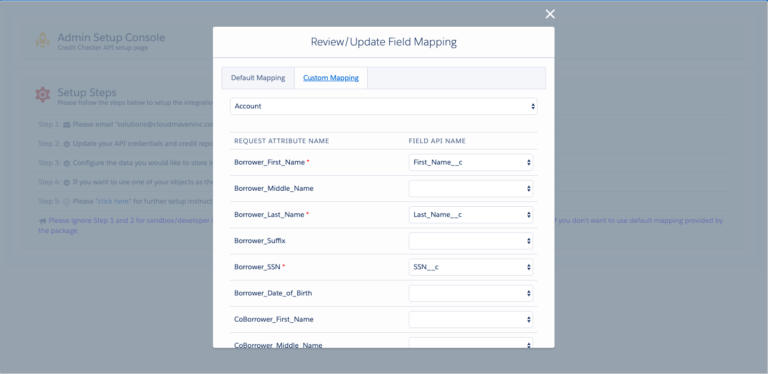The height and width of the screenshot is (374, 768).
Task: Click the gear icon in Step 2
Action: [x=67, y=144]
